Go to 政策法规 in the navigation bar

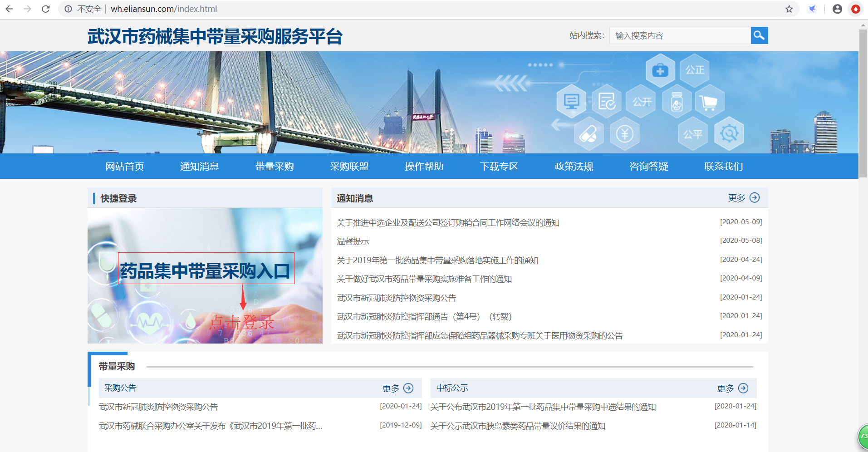point(574,167)
